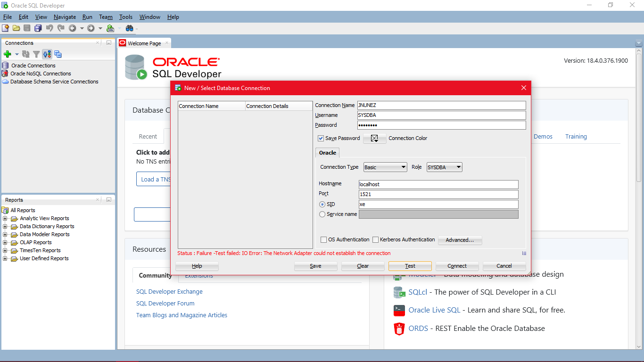Select the Service name radio button
Screen dimensions: 644x362
(322, 214)
